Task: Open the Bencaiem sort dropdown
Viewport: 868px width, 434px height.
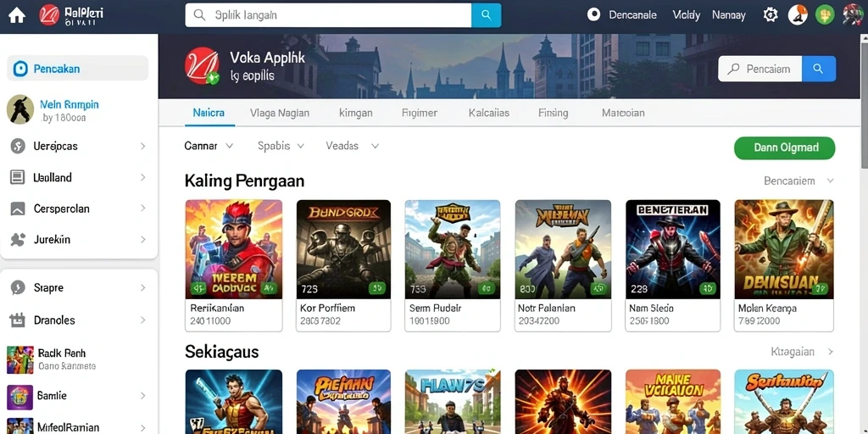Action: click(x=798, y=181)
